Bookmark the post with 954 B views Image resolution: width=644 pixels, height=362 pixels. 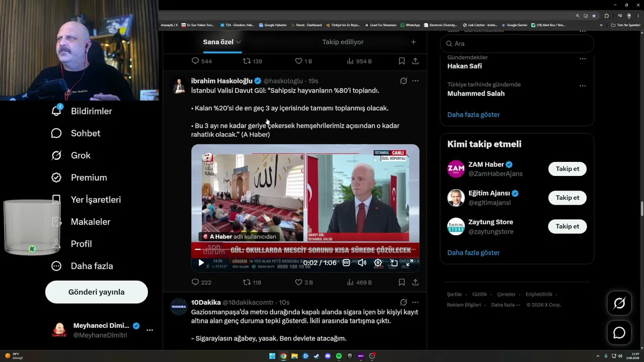click(x=401, y=61)
